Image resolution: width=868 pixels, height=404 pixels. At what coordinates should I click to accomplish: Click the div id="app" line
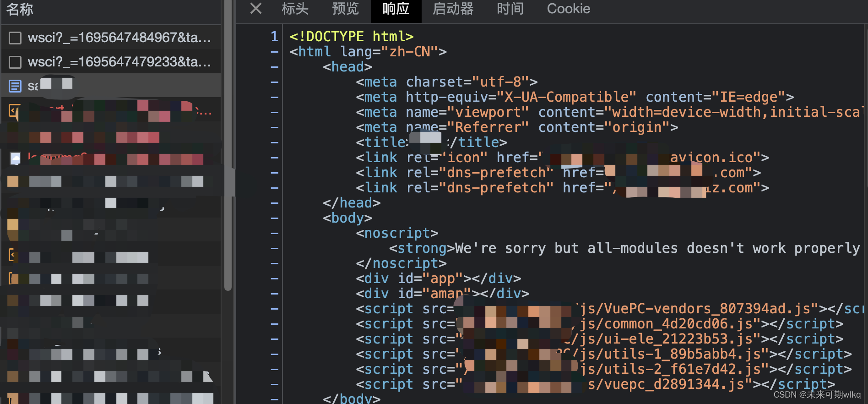[x=439, y=278]
